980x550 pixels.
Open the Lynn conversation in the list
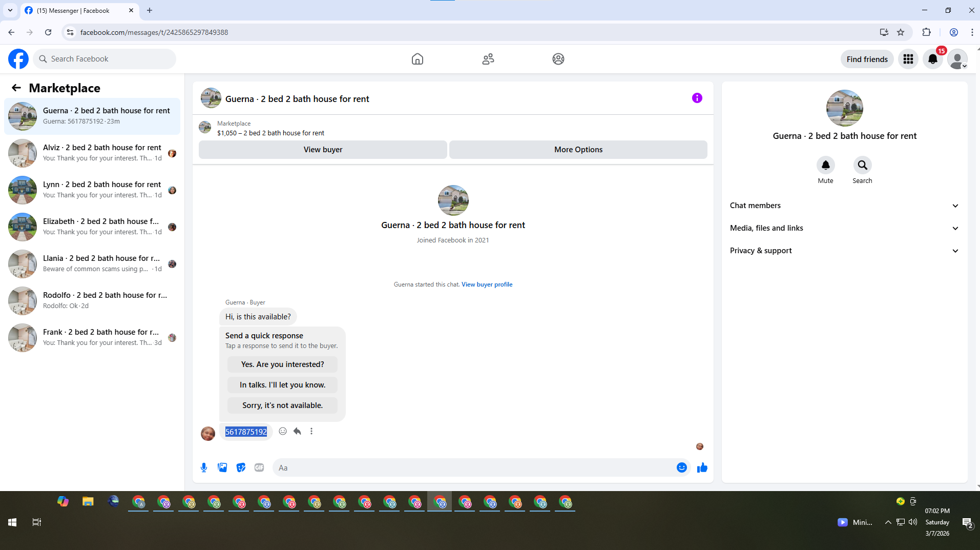point(92,190)
